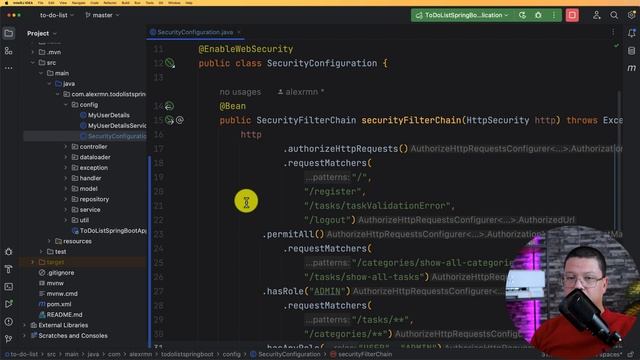Open the Maven tool window
Image resolution: width=640 pixels, height=360 pixels.
tap(631, 68)
